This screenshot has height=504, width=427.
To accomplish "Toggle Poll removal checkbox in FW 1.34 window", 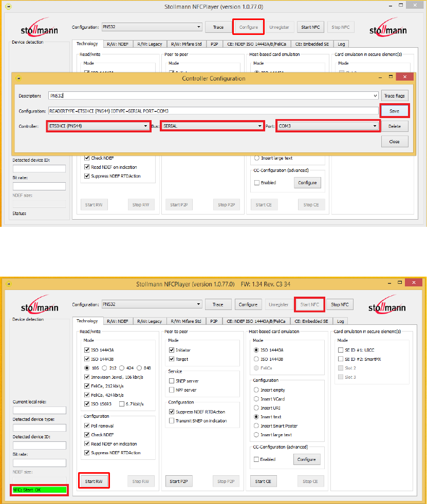I will tap(86, 426).
